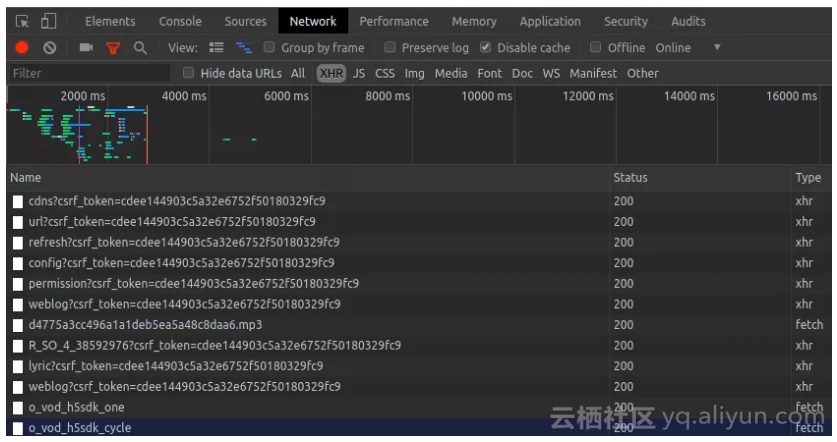This screenshot has width=837, height=442.
Task: Select the XHR filter
Action: tap(331, 73)
